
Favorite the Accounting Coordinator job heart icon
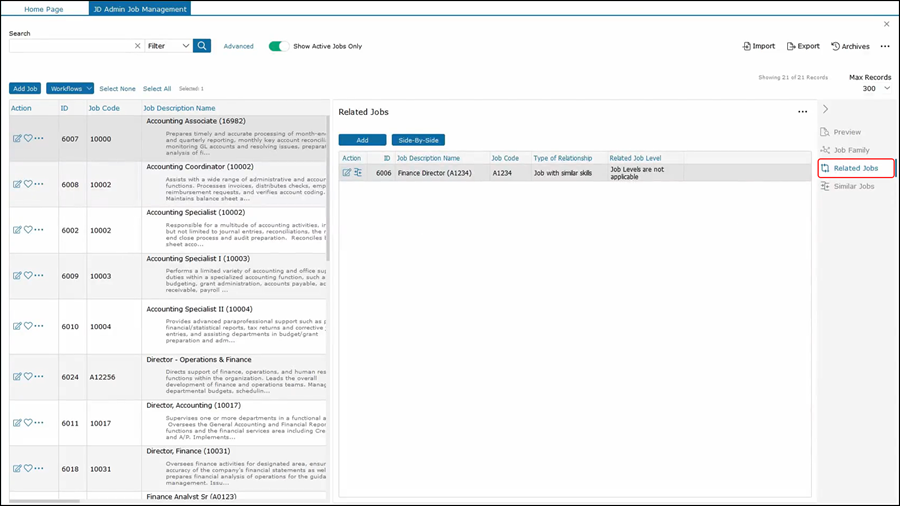click(x=28, y=184)
